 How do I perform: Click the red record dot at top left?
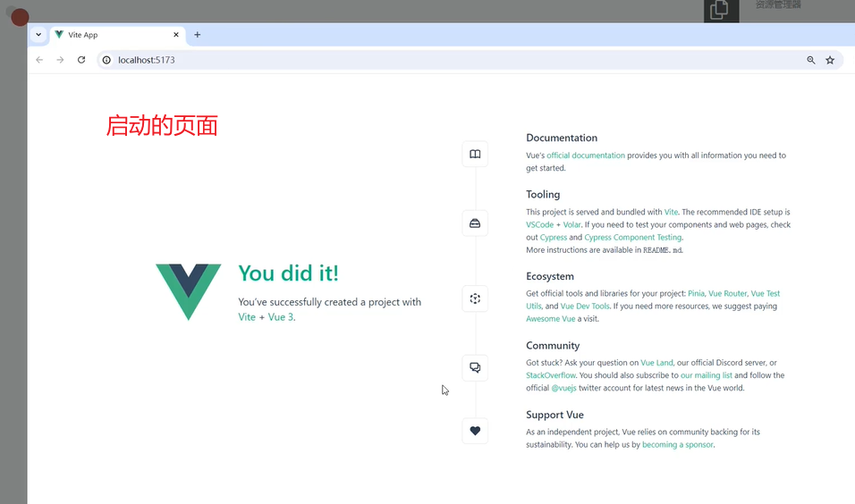pyautogui.click(x=21, y=18)
